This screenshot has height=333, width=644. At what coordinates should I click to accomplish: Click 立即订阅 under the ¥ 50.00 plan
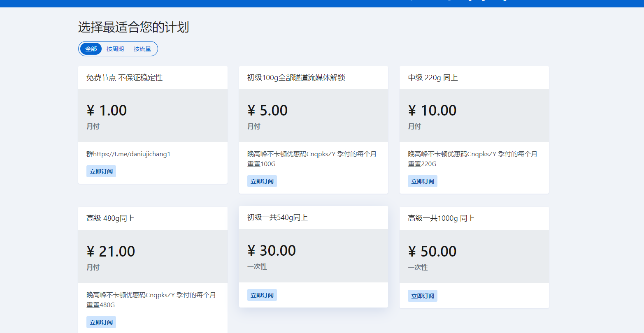click(423, 296)
